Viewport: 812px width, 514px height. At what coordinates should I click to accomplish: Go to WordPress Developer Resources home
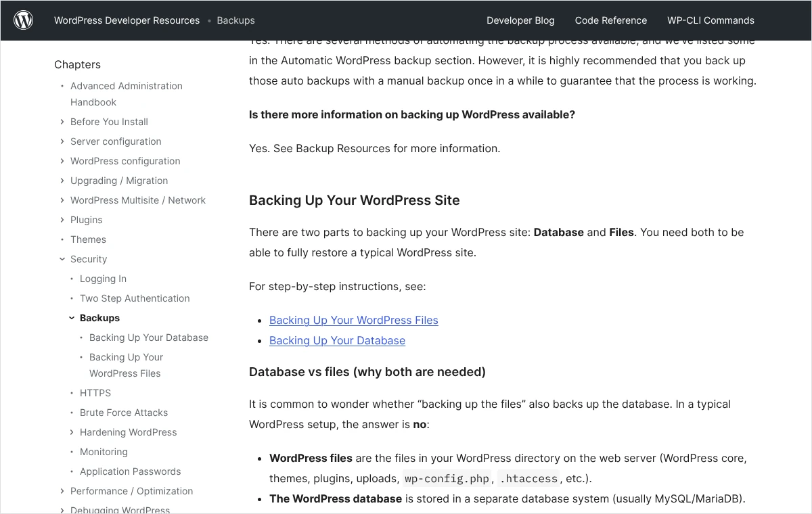(x=127, y=20)
